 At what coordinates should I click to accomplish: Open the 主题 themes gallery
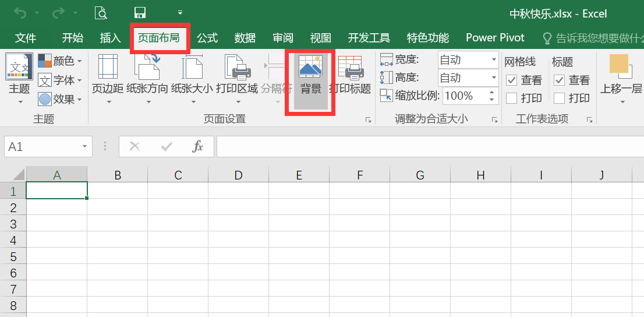click(x=19, y=79)
